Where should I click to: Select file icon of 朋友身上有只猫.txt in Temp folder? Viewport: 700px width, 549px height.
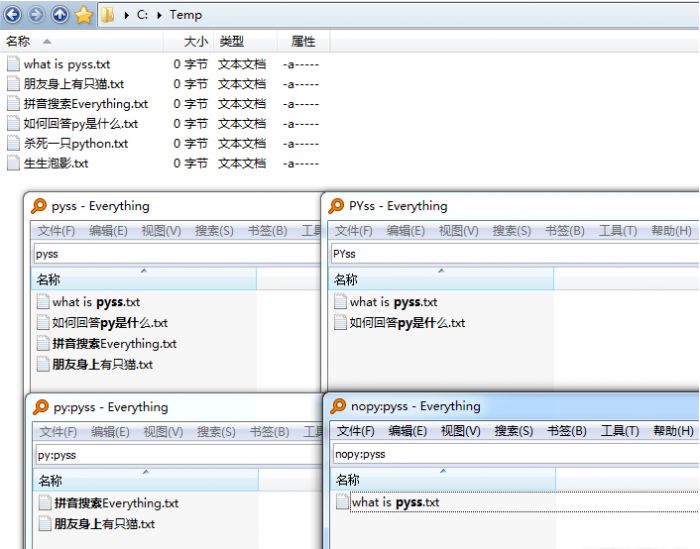coord(13,83)
